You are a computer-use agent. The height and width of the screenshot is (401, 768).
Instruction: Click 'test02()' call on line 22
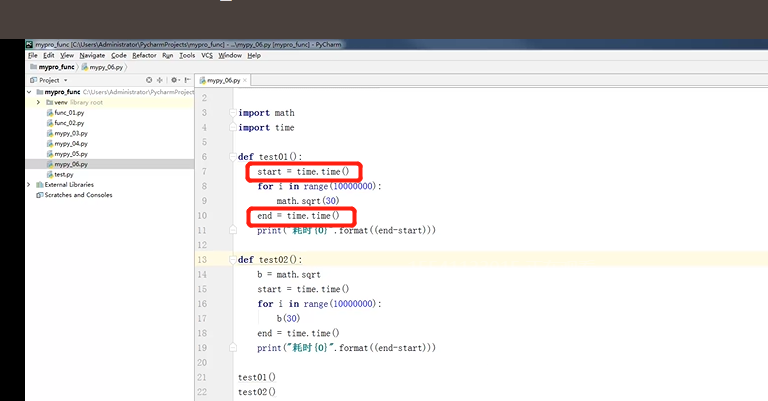[x=257, y=392]
